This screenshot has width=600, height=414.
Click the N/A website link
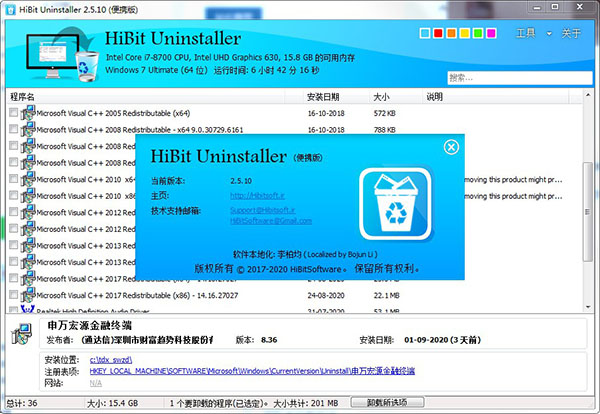point(96,383)
